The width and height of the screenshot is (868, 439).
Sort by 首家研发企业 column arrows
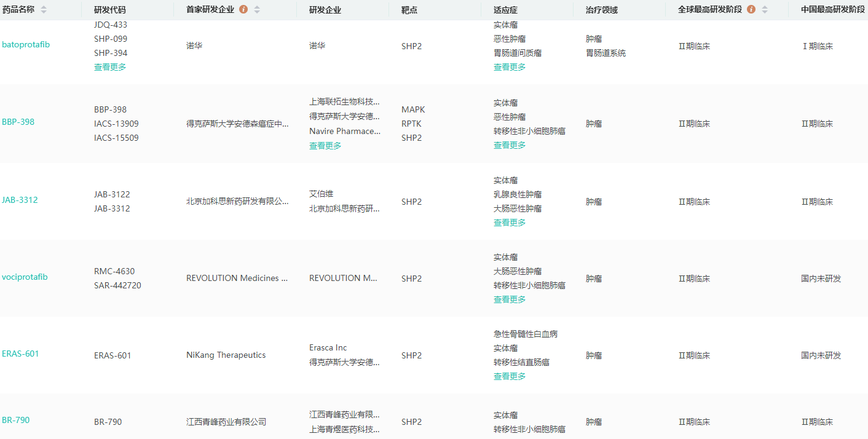[257, 10]
